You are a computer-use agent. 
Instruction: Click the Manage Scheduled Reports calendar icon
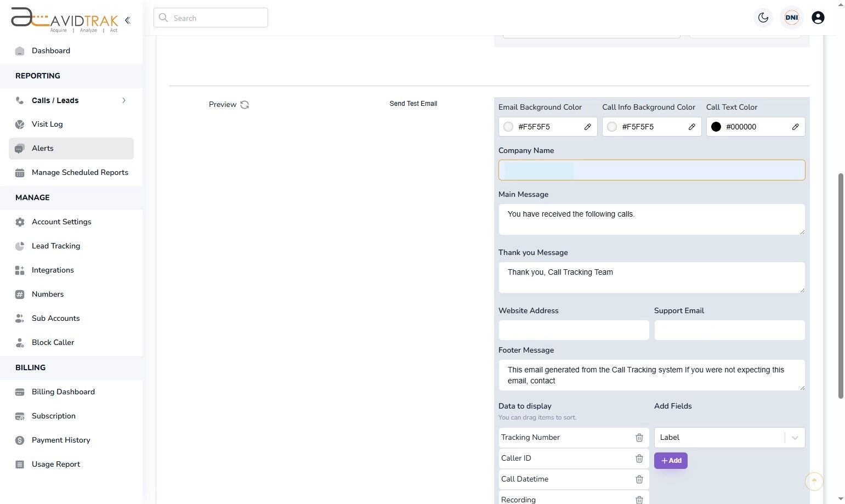[x=20, y=173]
